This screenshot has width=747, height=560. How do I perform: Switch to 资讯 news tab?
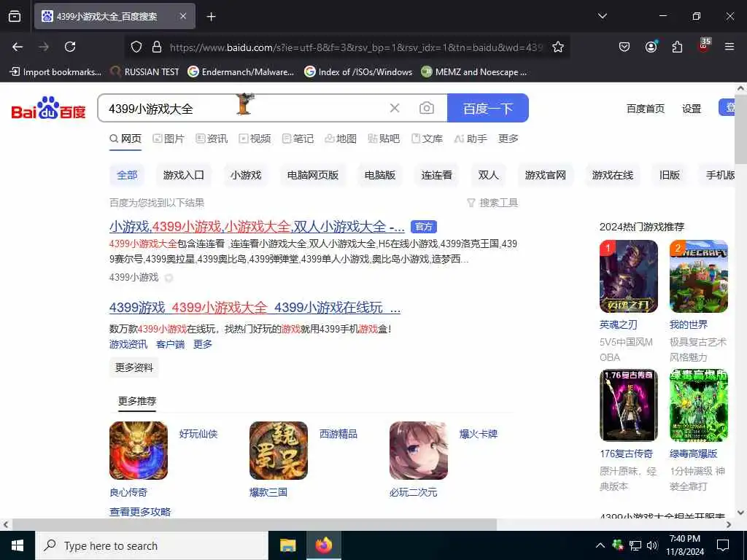[212, 139]
